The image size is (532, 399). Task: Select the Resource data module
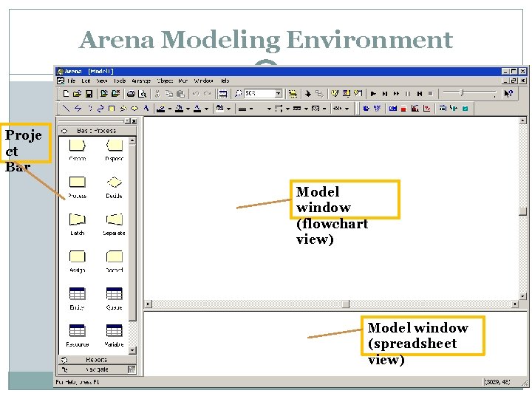[78, 336]
